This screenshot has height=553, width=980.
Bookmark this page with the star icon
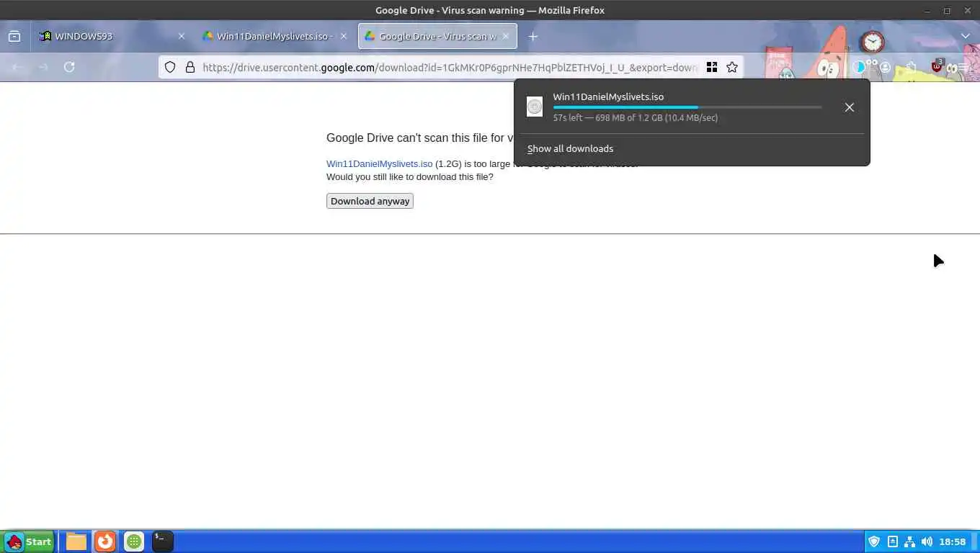pos(732,67)
